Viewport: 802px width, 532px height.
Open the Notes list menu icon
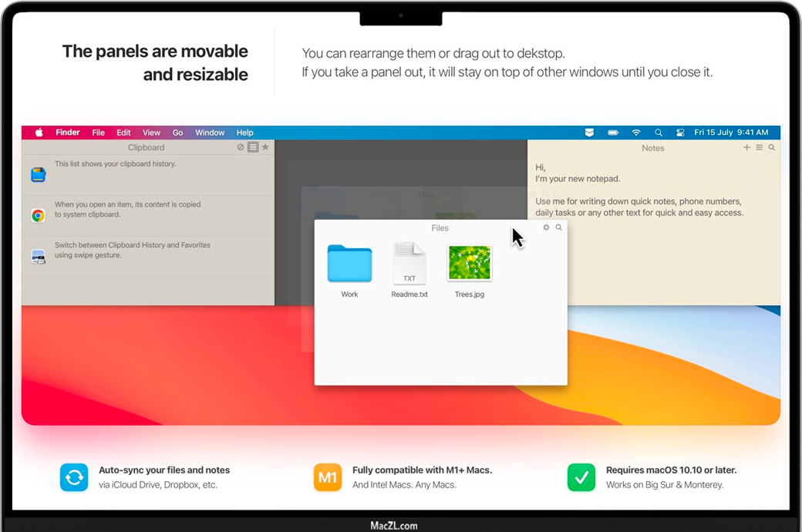point(759,147)
